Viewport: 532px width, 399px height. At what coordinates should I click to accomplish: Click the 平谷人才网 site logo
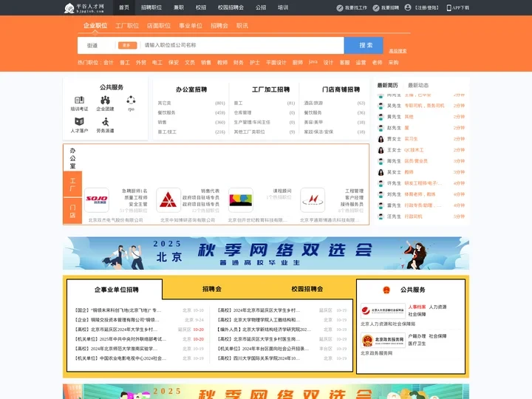[84, 7]
